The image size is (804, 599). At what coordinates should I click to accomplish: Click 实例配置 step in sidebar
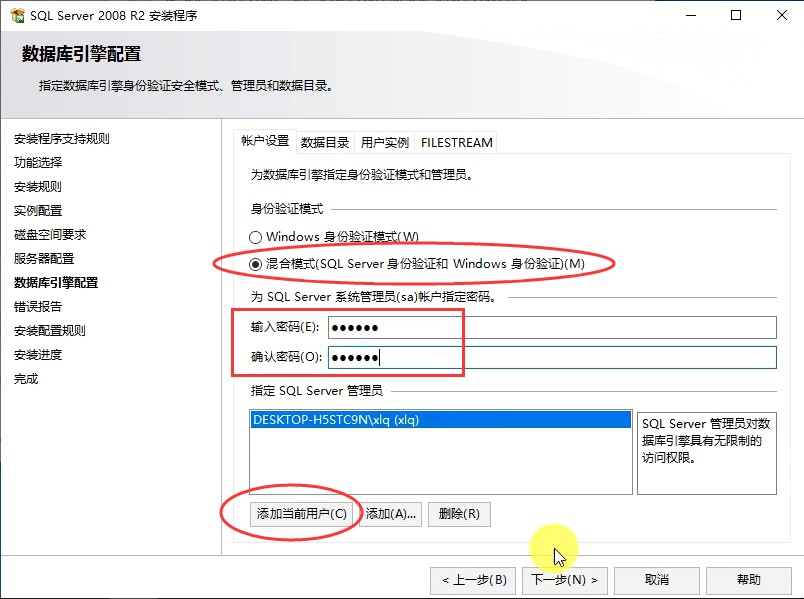pos(38,211)
